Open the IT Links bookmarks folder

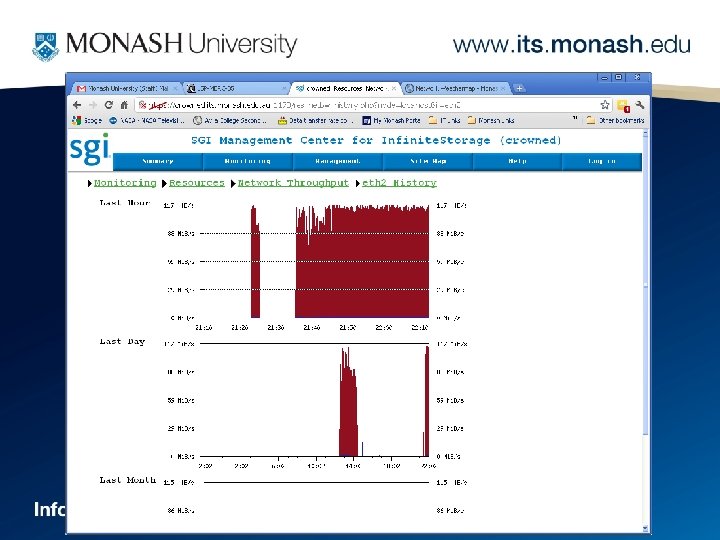[444, 120]
